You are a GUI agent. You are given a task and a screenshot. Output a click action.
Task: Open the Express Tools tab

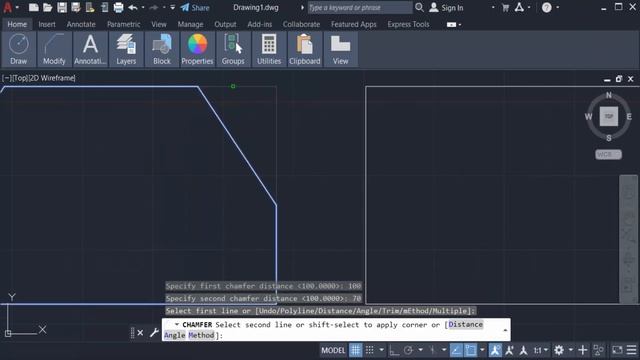[x=408, y=24]
